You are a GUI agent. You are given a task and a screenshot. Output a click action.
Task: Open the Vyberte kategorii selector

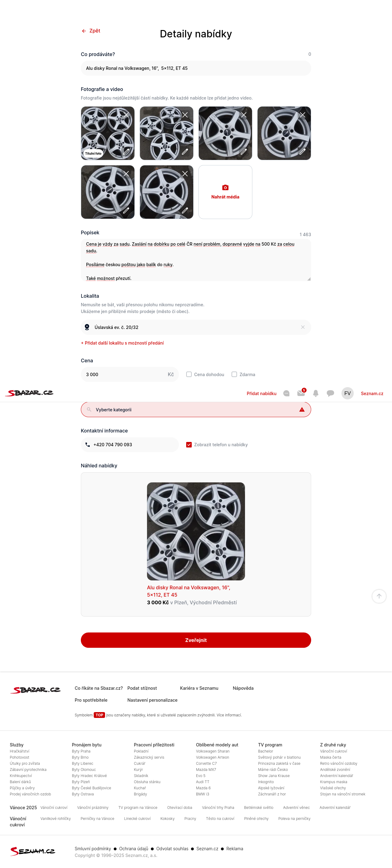coord(196,409)
